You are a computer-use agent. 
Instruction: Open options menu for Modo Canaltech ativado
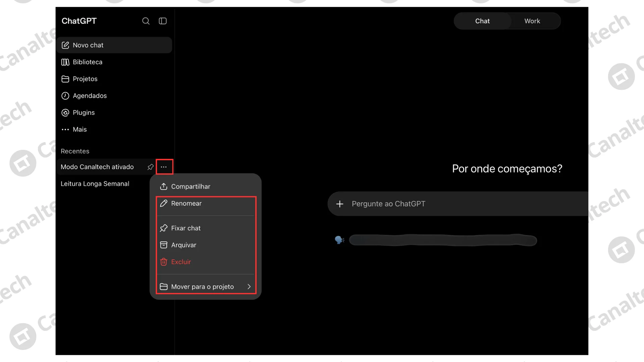coord(164,167)
